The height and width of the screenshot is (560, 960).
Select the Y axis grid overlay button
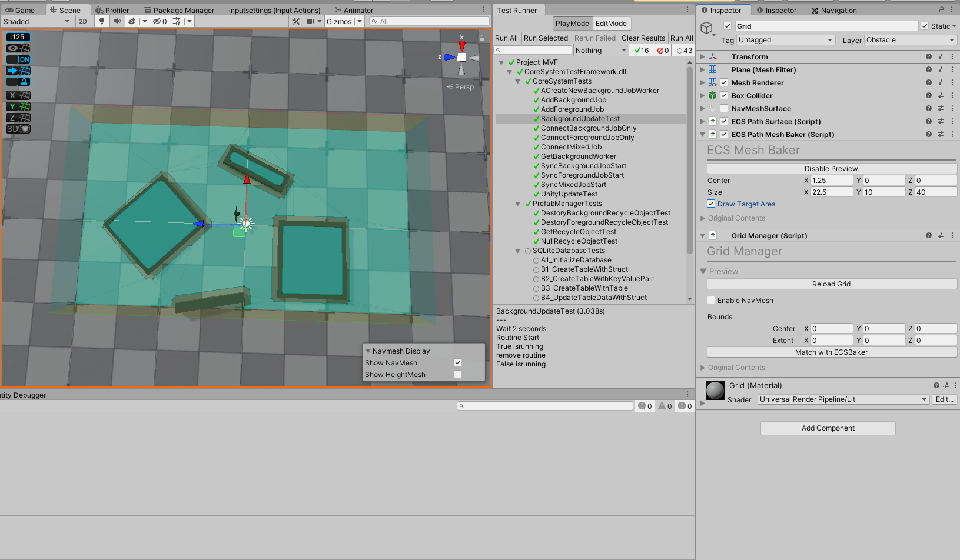tap(18, 106)
